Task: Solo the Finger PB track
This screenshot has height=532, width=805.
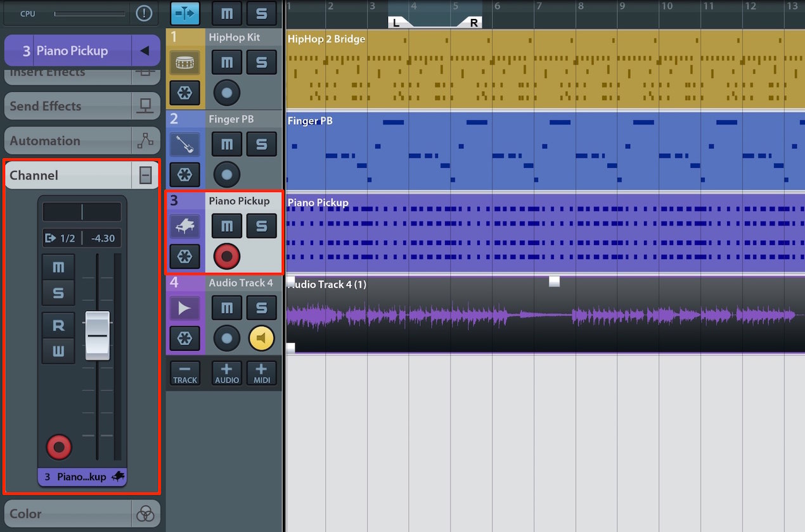Action: point(261,144)
